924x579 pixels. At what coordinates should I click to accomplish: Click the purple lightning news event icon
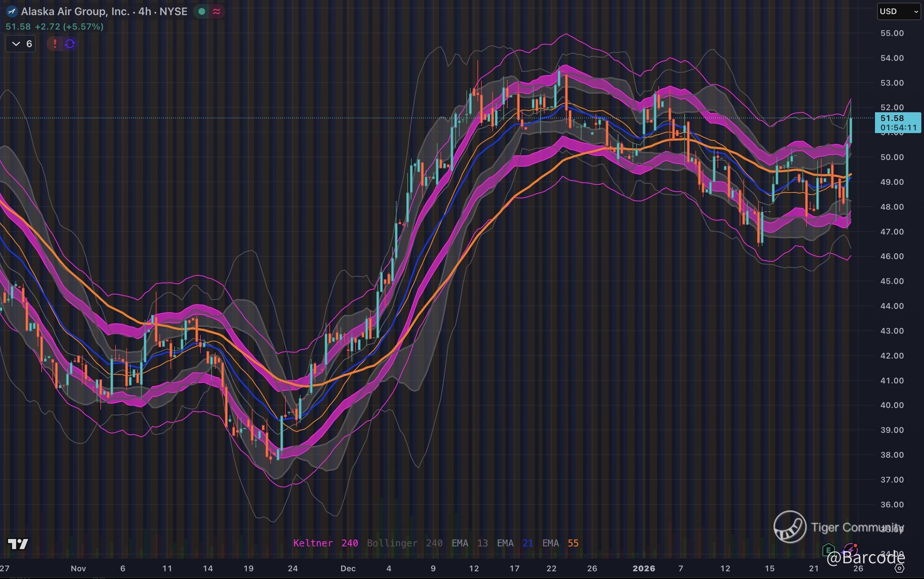click(x=850, y=549)
